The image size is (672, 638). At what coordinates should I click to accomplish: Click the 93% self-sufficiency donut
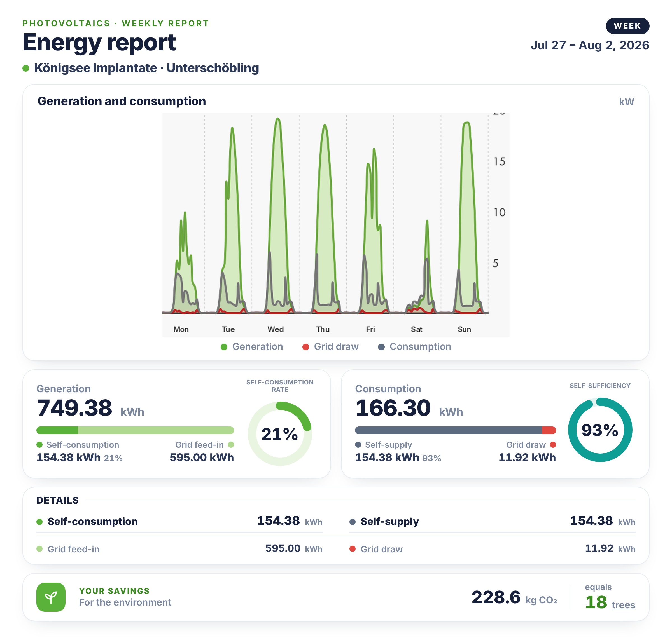coord(600,430)
